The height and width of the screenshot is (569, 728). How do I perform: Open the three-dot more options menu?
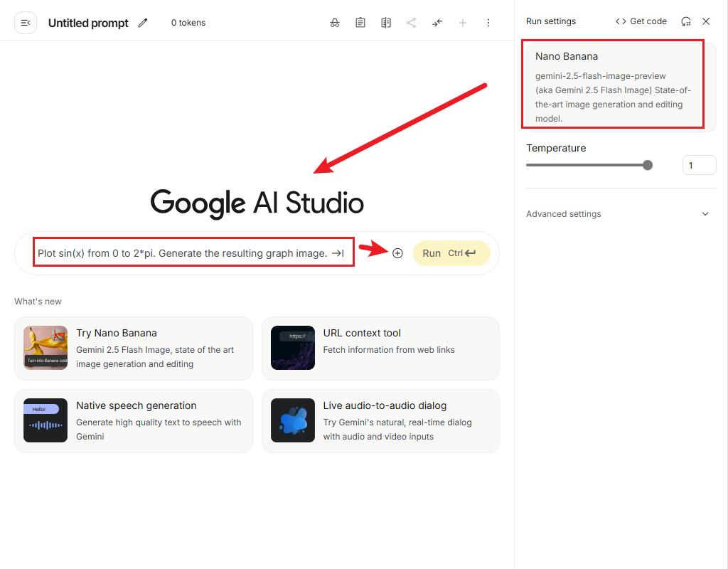pos(488,23)
